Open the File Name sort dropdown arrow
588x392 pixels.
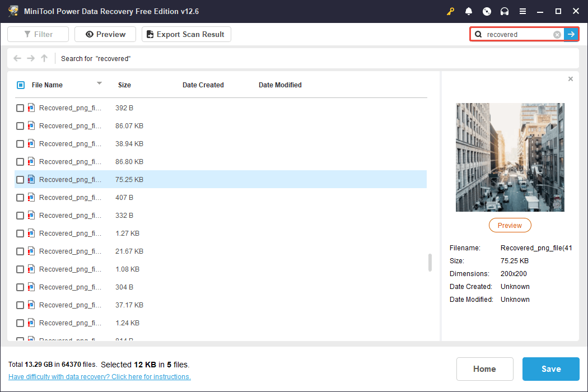point(99,85)
